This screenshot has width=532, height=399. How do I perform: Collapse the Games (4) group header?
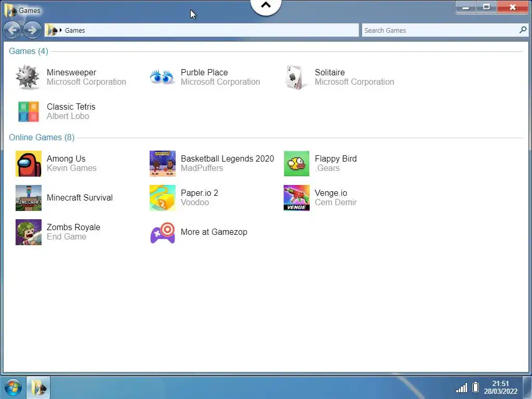[29, 51]
